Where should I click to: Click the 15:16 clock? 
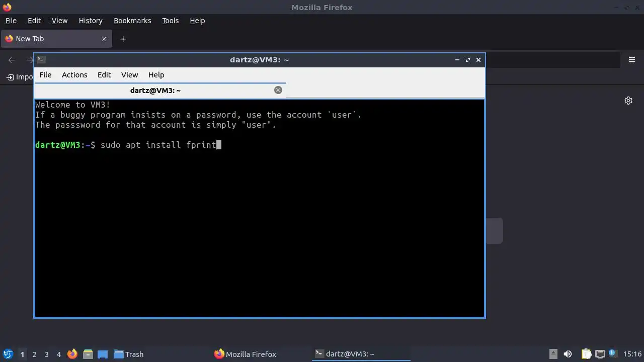point(632,354)
